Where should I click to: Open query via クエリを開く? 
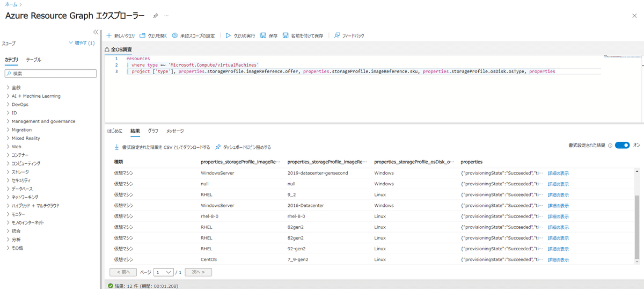153,35
